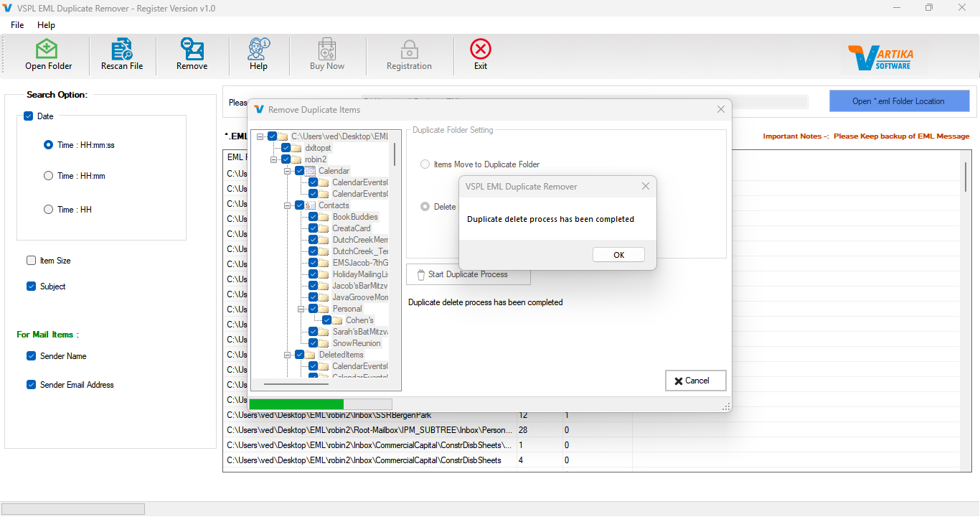Click Start Duplicate Process button
The image size is (980, 517).
(x=468, y=274)
